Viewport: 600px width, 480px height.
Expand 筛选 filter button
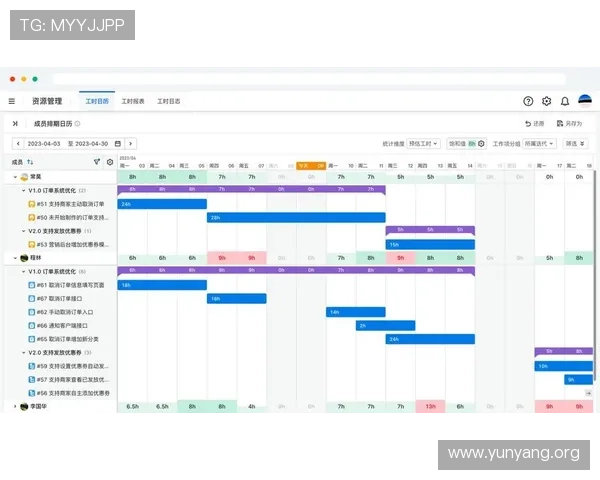click(575, 144)
